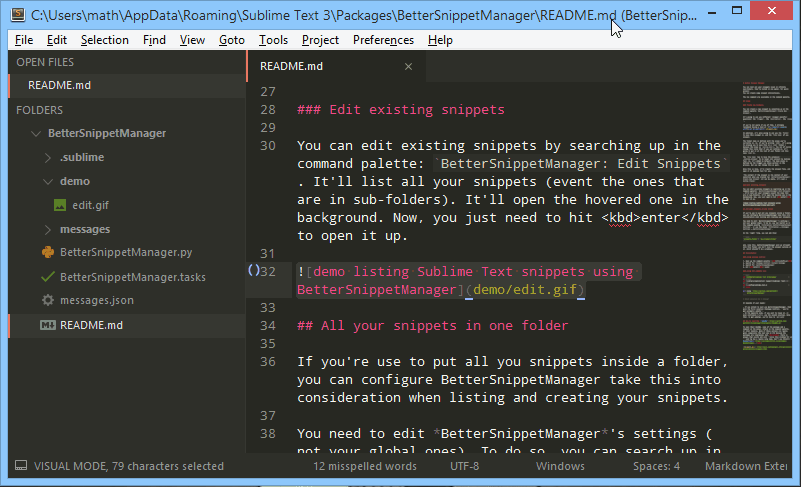Open the Help menu

[440, 40]
